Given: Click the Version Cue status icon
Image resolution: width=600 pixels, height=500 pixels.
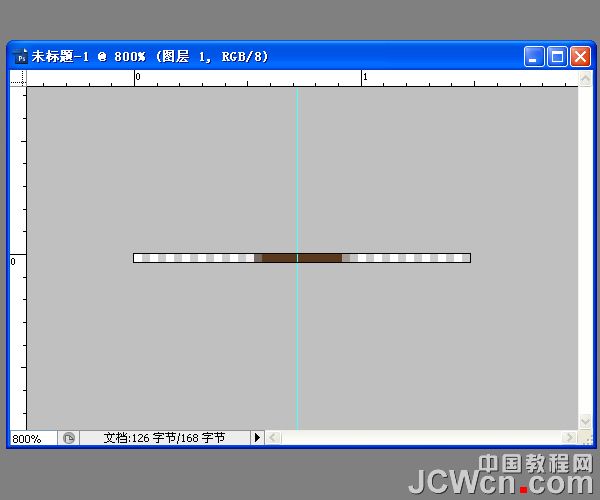Looking at the screenshot, I should (69, 438).
